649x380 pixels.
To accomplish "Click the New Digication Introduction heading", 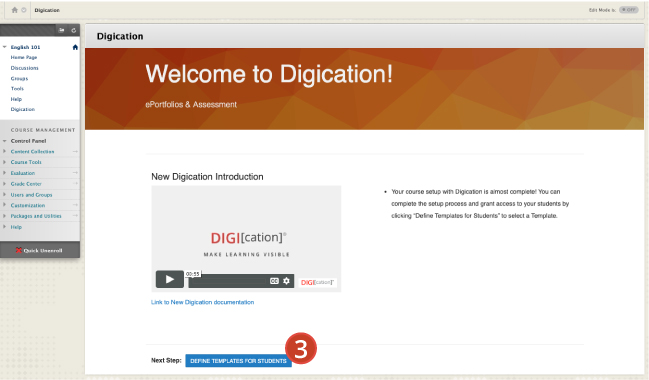I will pos(207,177).
